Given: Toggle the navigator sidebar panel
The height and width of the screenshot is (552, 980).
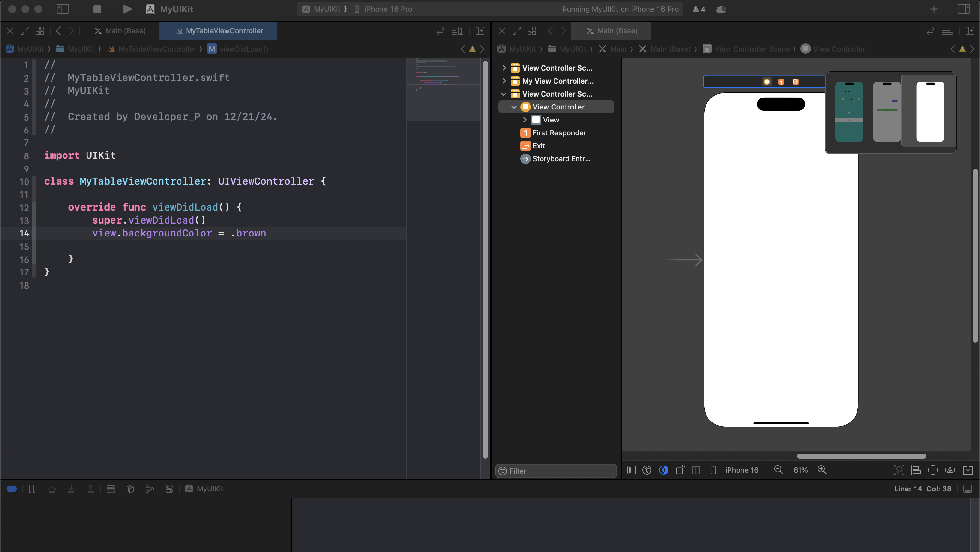Looking at the screenshot, I should (x=63, y=9).
